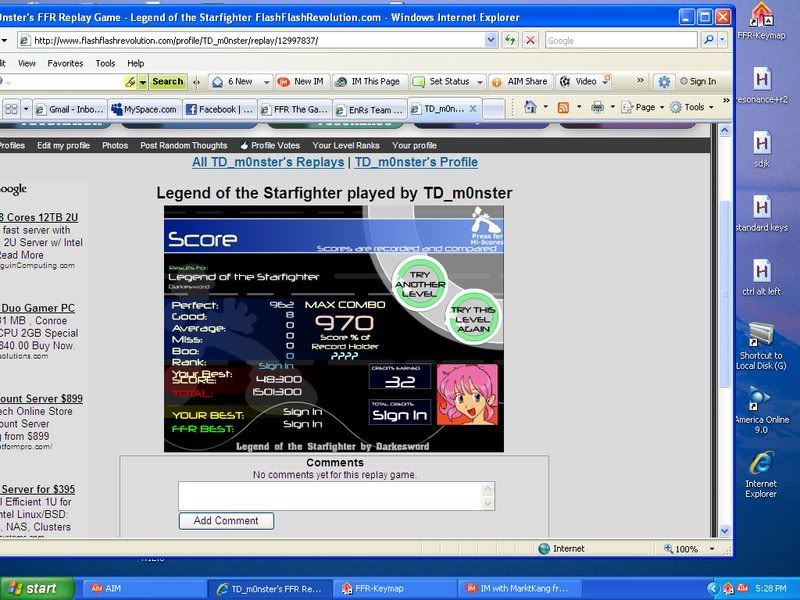Click the Quick Tabs grid icon
Viewport: 800px width, 600px height.
point(11,109)
